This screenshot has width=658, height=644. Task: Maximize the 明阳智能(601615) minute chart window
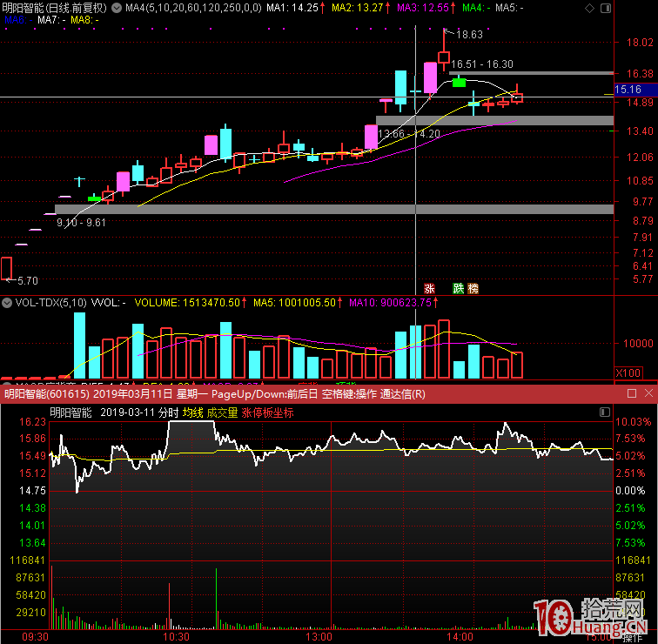[632, 393]
